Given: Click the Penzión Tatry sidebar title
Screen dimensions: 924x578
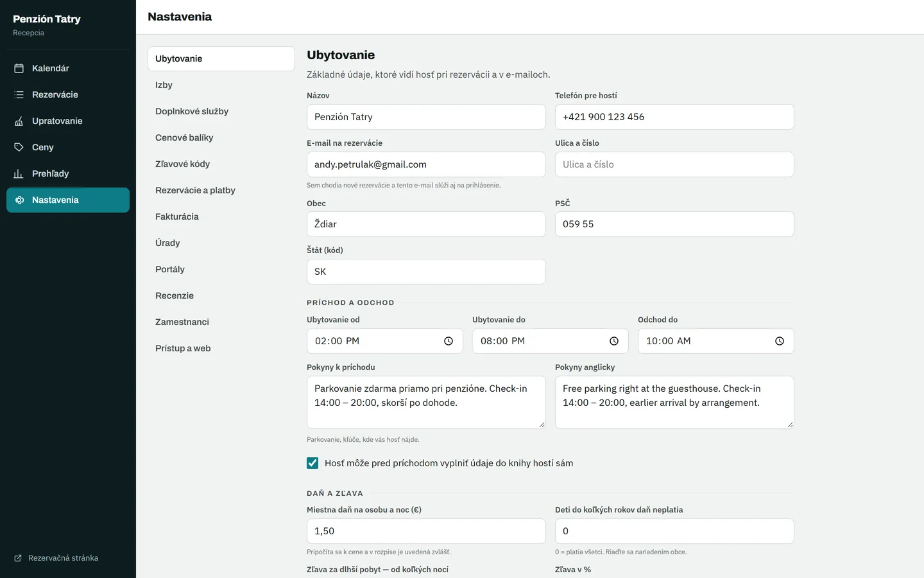Looking at the screenshot, I should (47, 19).
